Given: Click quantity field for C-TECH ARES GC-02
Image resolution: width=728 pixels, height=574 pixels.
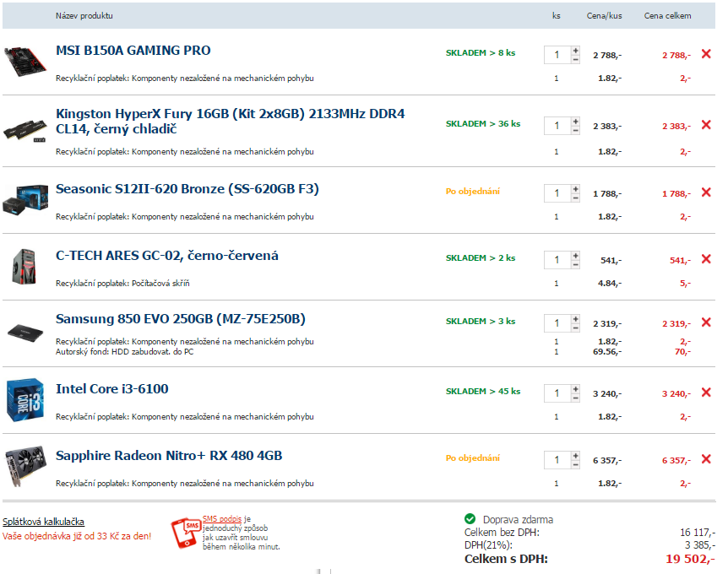Looking at the screenshot, I should (557, 260).
